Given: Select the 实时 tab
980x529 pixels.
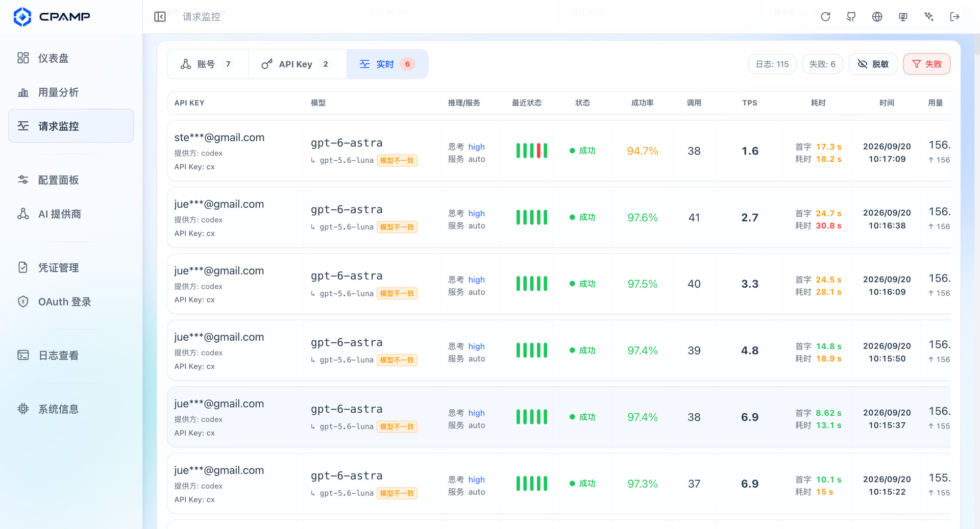Looking at the screenshot, I should coord(387,64).
